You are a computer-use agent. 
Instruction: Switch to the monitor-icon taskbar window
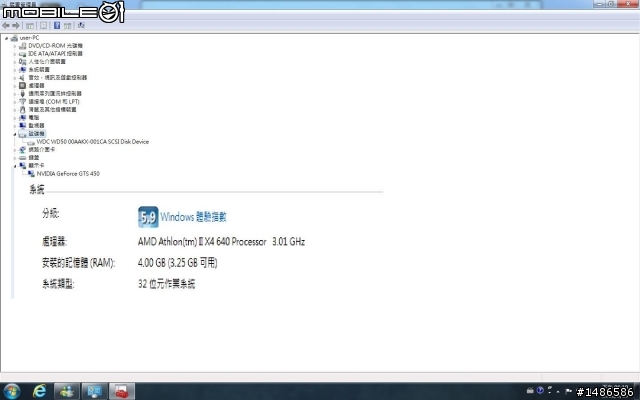point(94,391)
